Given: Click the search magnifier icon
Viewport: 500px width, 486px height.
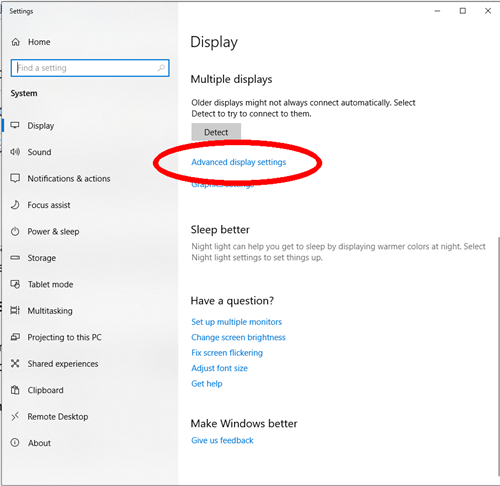Looking at the screenshot, I should [x=161, y=68].
